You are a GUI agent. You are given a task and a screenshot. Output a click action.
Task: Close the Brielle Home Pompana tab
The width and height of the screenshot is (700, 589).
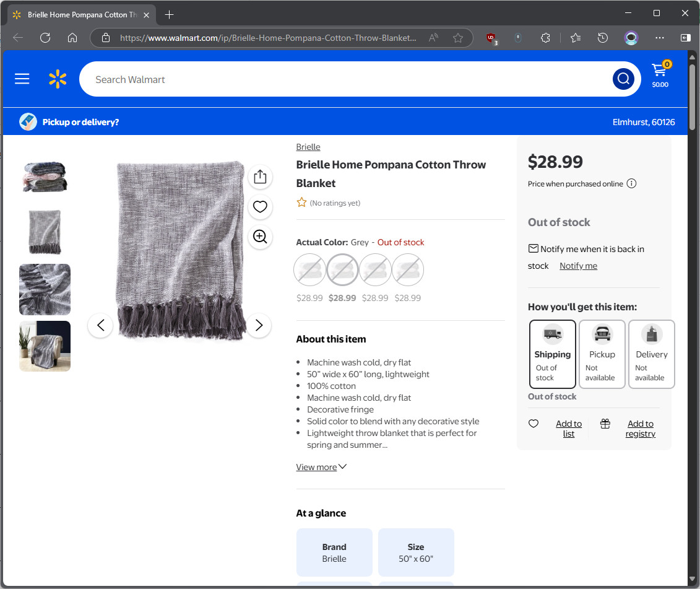(x=146, y=15)
